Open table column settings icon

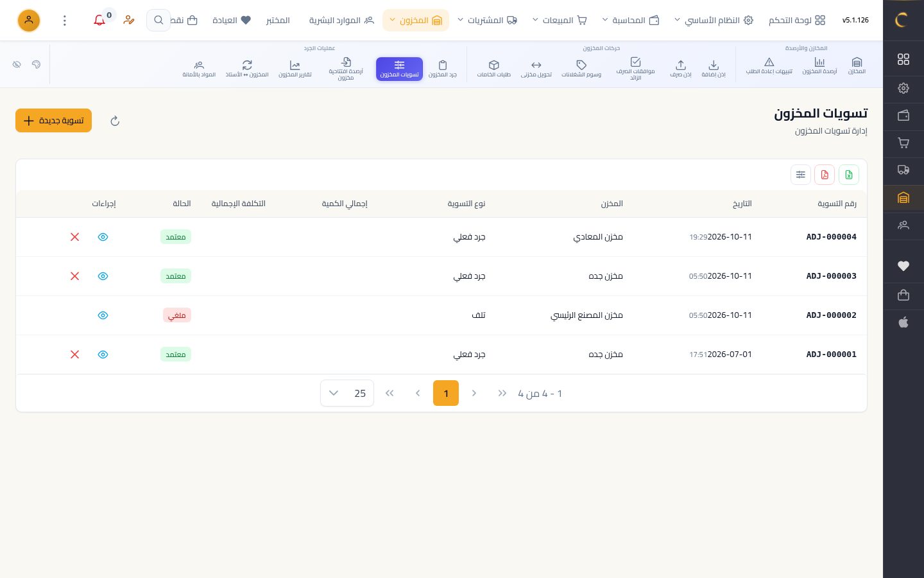[x=801, y=175]
